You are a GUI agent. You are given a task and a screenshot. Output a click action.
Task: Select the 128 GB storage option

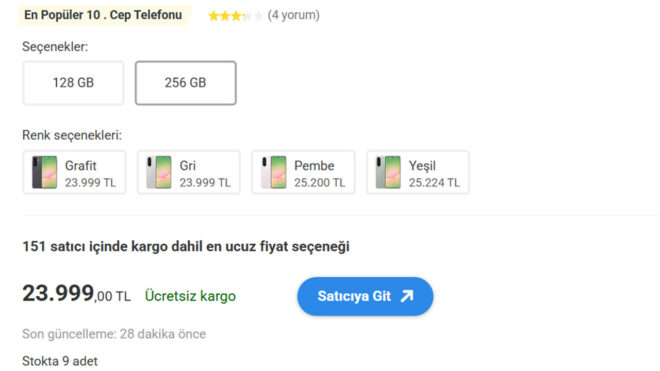coord(73,83)
